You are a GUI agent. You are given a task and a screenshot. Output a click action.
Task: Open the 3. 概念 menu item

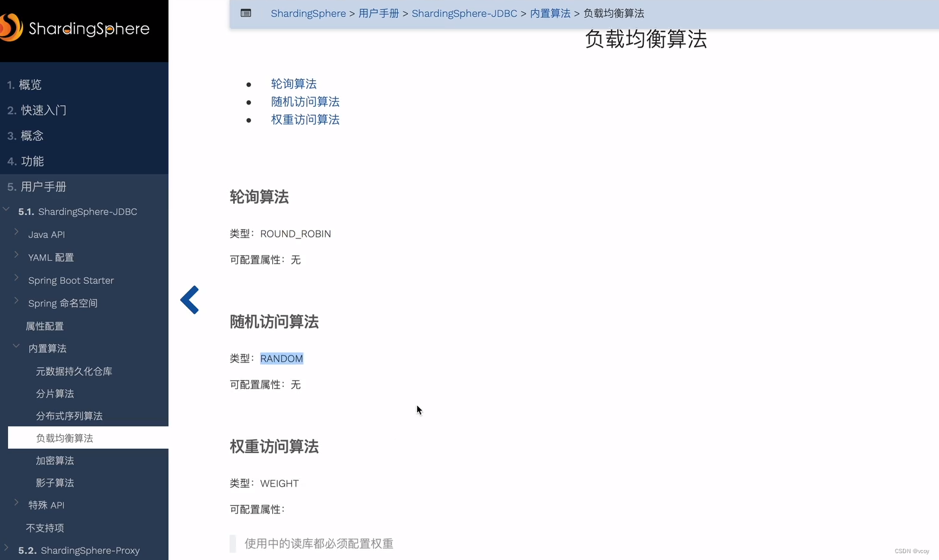25,135
